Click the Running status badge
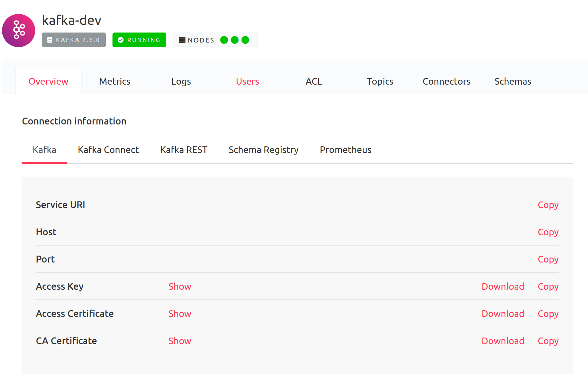The width and height of the screenshot is (588, 381). tap(139, 40)
